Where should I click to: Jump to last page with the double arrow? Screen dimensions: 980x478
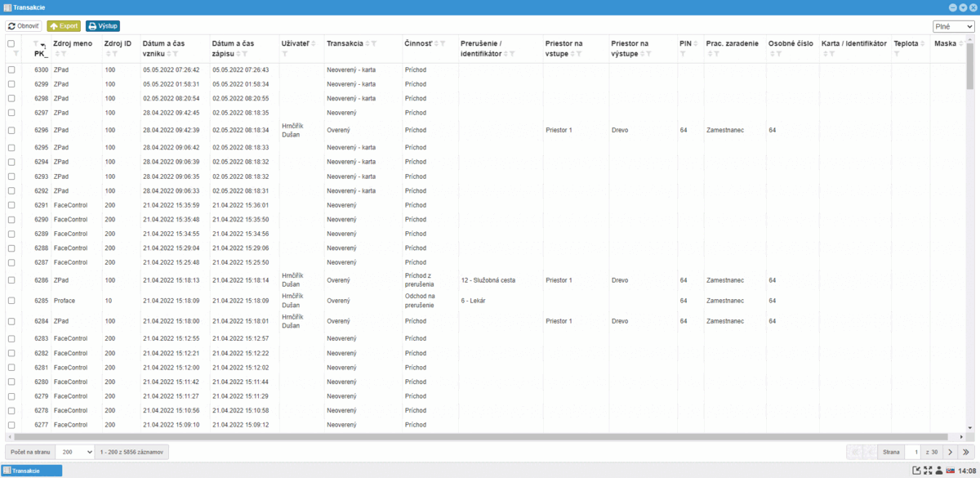click(966, 452)
